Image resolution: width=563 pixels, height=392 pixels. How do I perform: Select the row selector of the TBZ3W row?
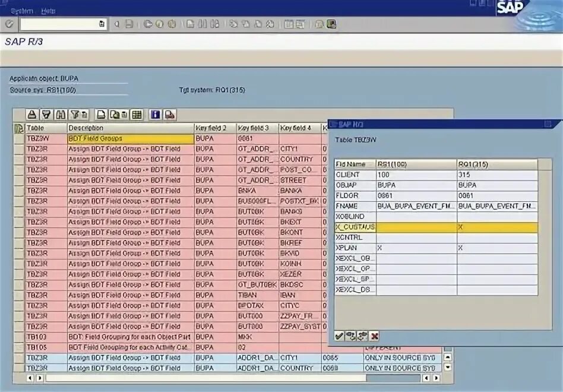[18, 138]
